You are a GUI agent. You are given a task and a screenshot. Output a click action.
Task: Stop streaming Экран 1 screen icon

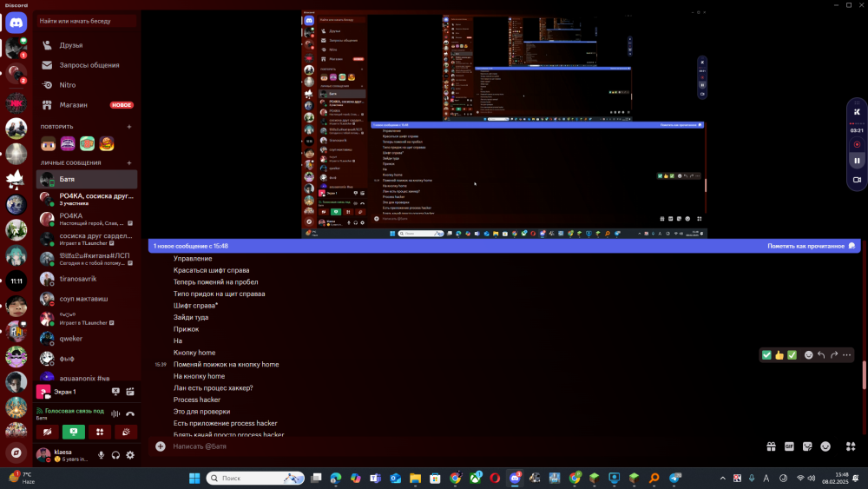[x=115, y=392]
